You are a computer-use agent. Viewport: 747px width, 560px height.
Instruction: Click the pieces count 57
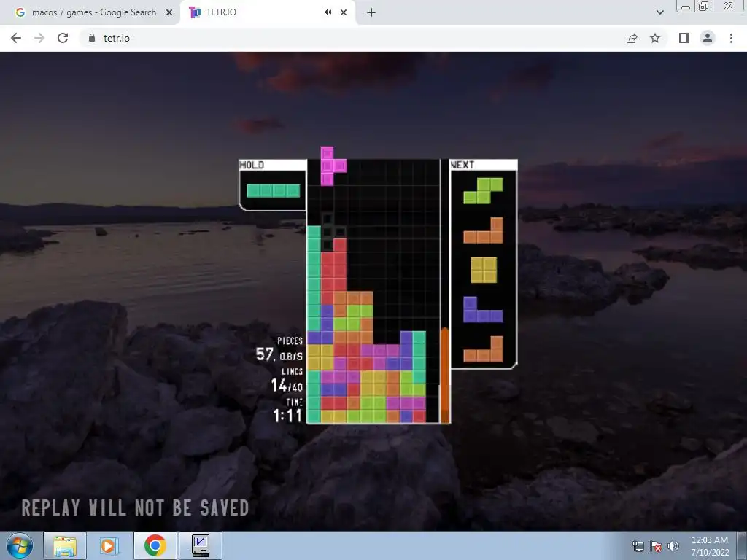(x=265, y=354)
